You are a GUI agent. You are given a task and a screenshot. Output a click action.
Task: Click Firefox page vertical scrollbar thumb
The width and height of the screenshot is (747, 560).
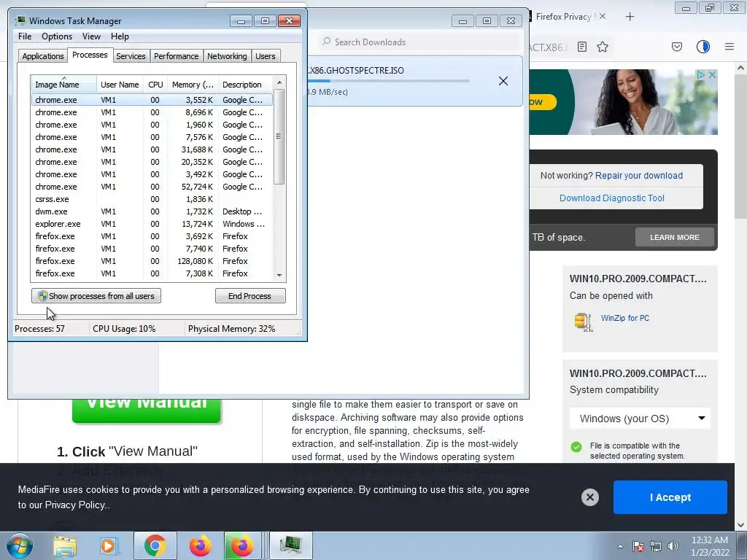coord(740,147)
